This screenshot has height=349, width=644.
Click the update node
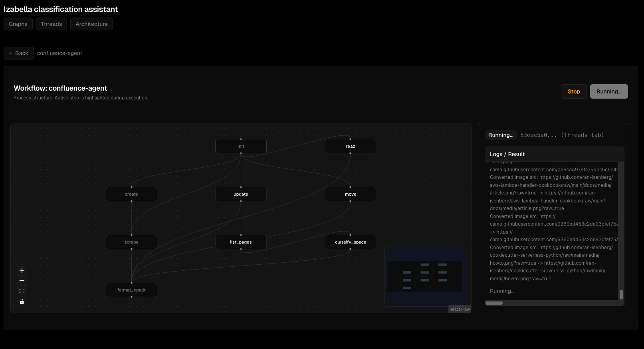pos(241,194)
